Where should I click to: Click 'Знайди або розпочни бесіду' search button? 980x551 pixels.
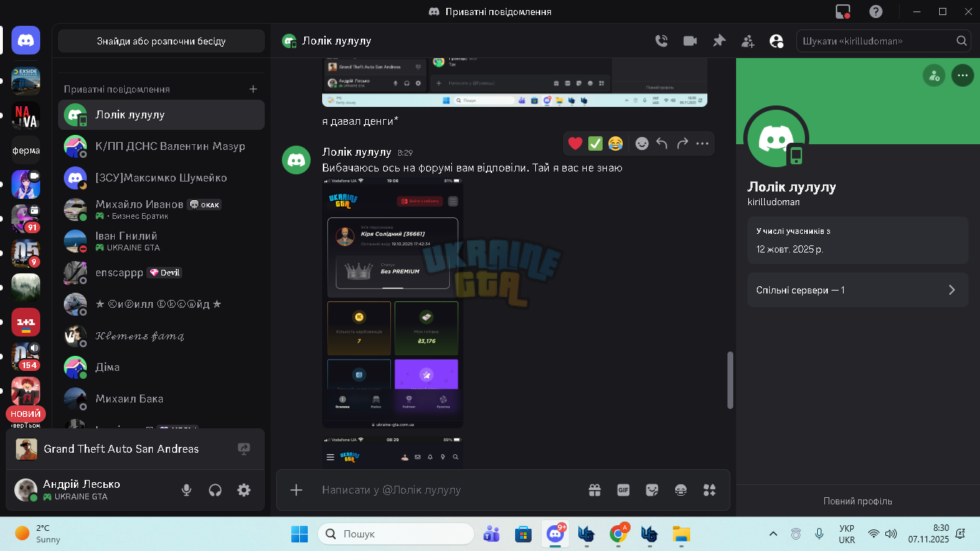click(161, 41)
